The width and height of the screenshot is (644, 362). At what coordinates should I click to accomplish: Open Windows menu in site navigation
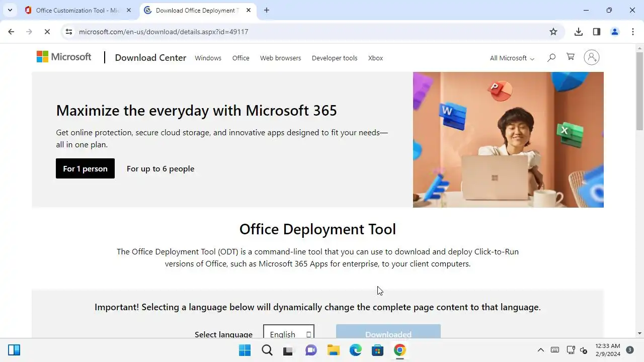pyautogui.click(x=208, y=58)
